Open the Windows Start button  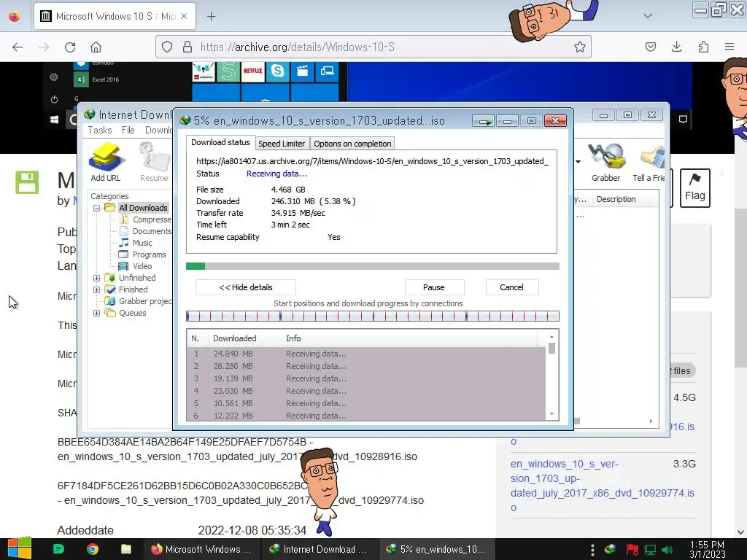point(20,549)
